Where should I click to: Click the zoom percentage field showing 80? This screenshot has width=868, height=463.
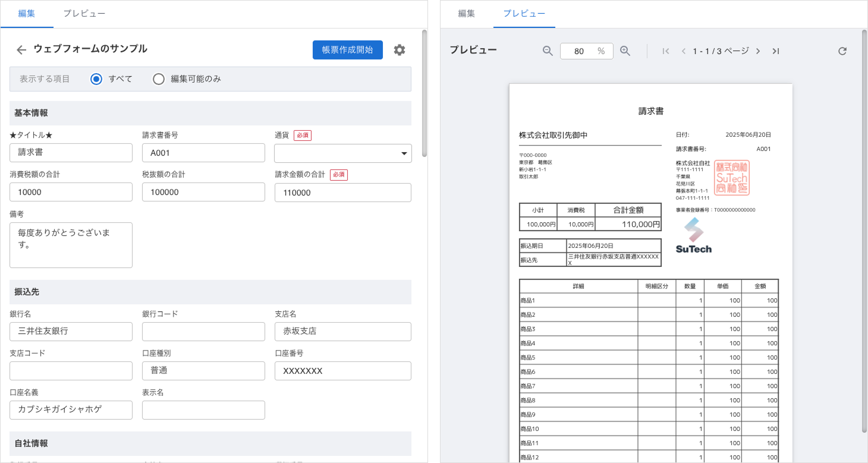[579, 51]
